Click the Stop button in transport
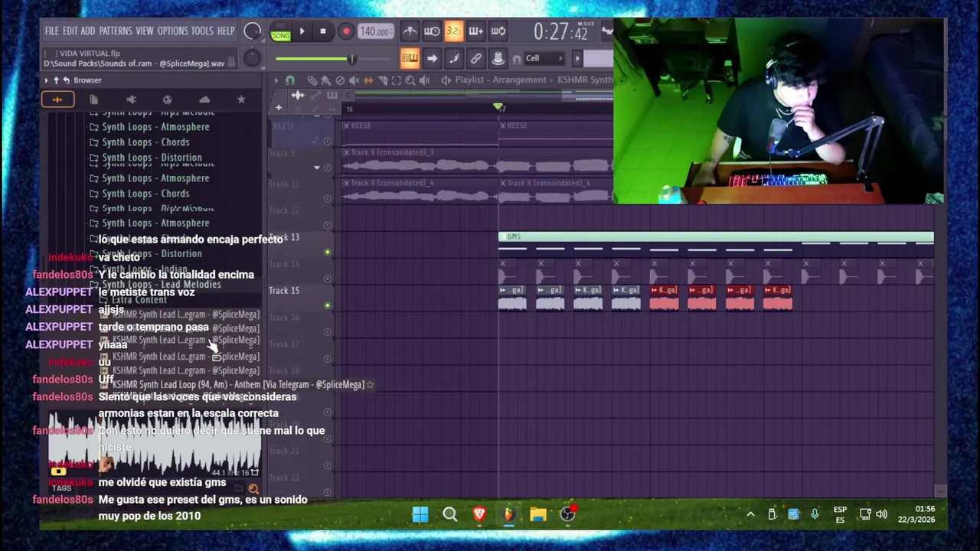The width and height of the screenshot is (980, 551). coord(323,31)
